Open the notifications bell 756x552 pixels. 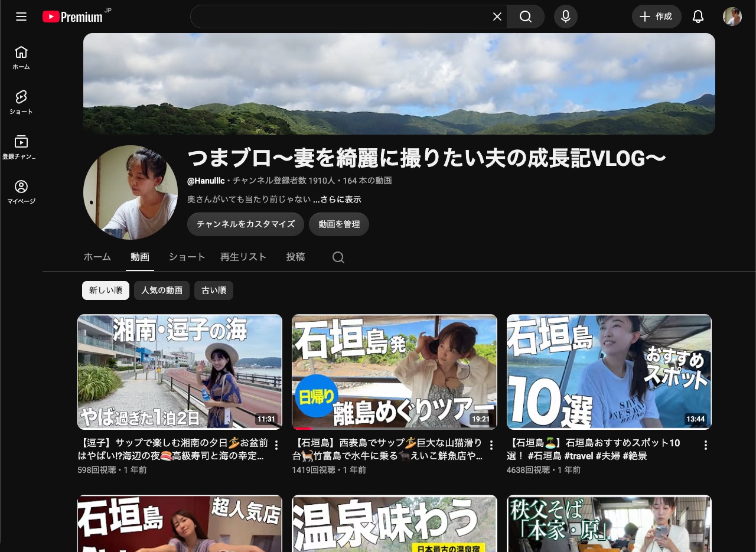tap(698, 17)
